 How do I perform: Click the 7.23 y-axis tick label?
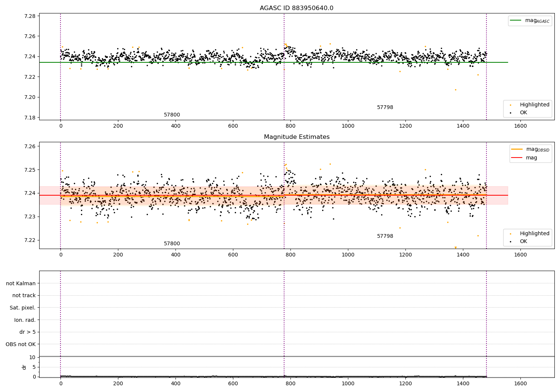[29, 217]
